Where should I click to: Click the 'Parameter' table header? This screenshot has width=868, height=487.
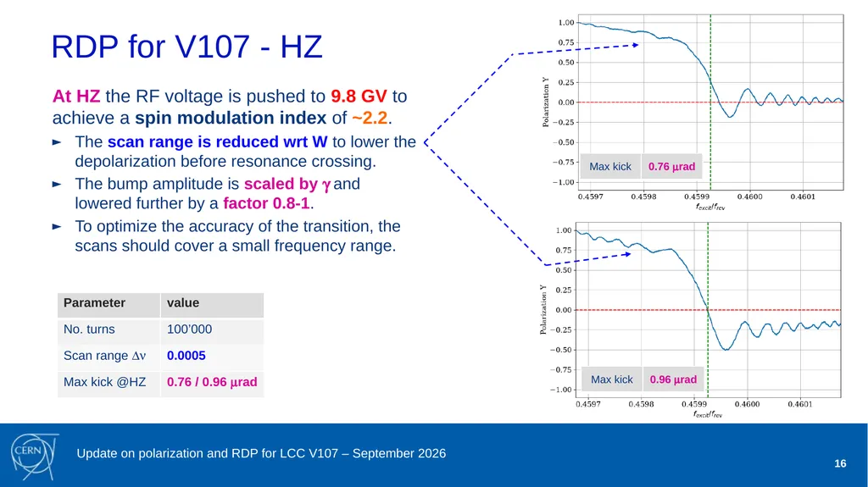tap(108, 305)
